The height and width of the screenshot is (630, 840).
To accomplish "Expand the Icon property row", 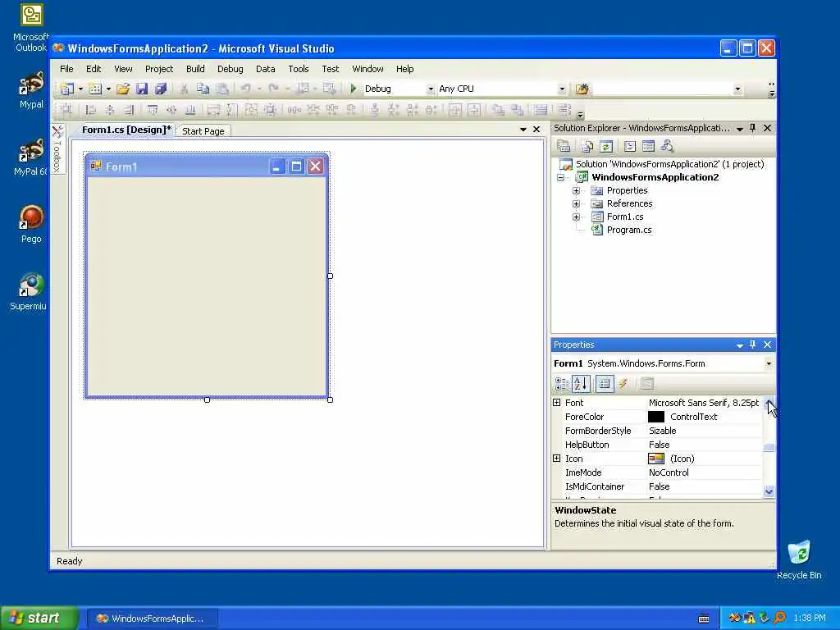I will (x=557, y=459).
